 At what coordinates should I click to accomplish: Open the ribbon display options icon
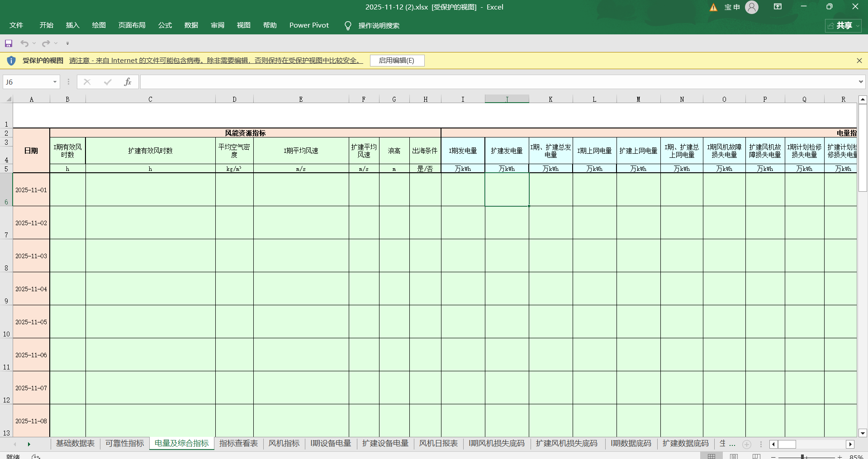[x=778, y=7]
